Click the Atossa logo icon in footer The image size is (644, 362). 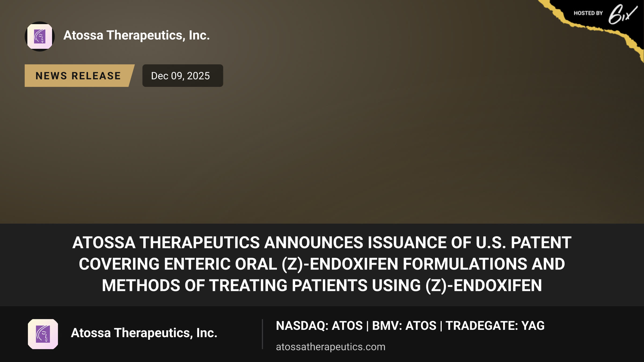pos(43,334)
